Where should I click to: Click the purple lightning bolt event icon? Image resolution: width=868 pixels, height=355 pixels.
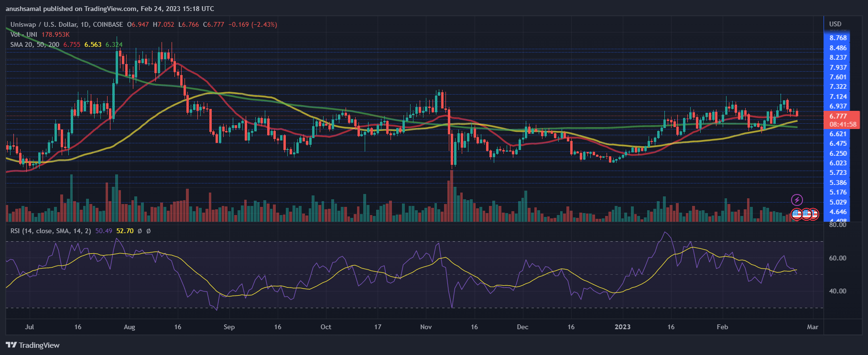[797, 200]
